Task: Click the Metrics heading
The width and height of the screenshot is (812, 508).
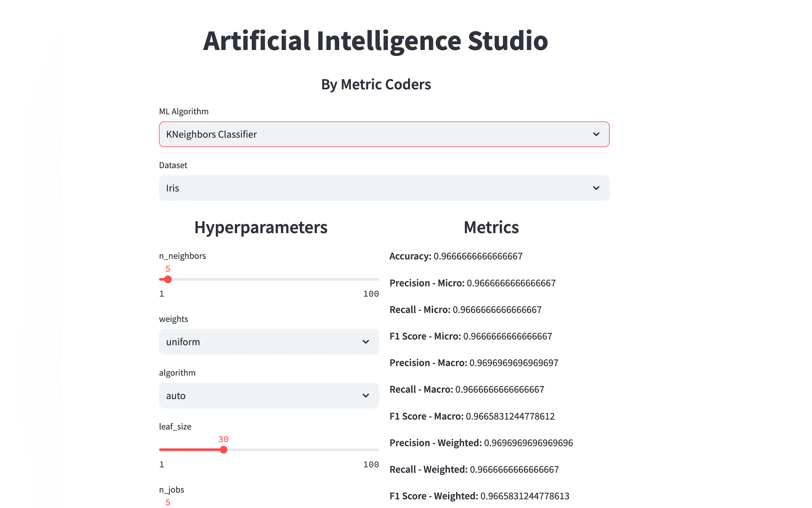Action: (491, 227)
